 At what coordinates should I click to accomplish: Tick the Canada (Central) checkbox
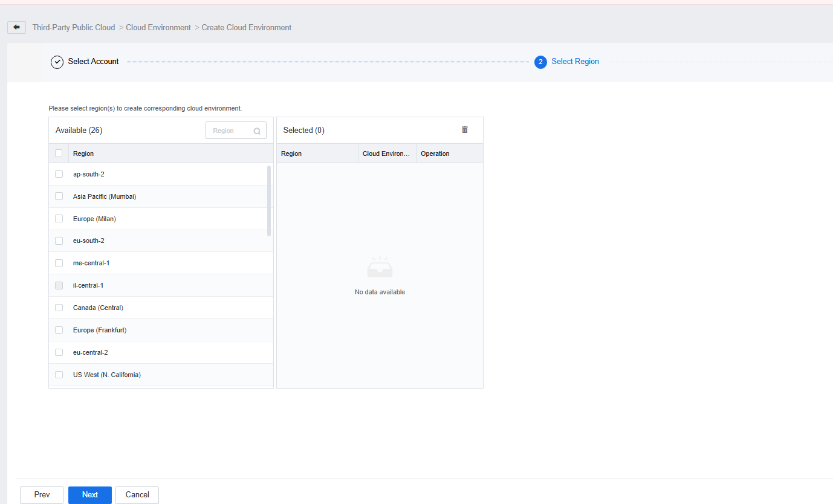[x=59, y=308]
